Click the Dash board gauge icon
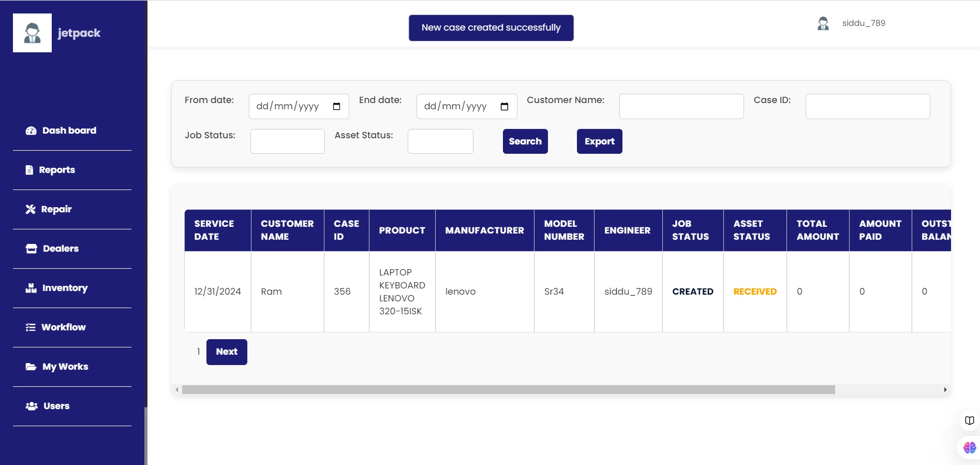This screenshot has height=465, width=980. [x=31, y=130]
